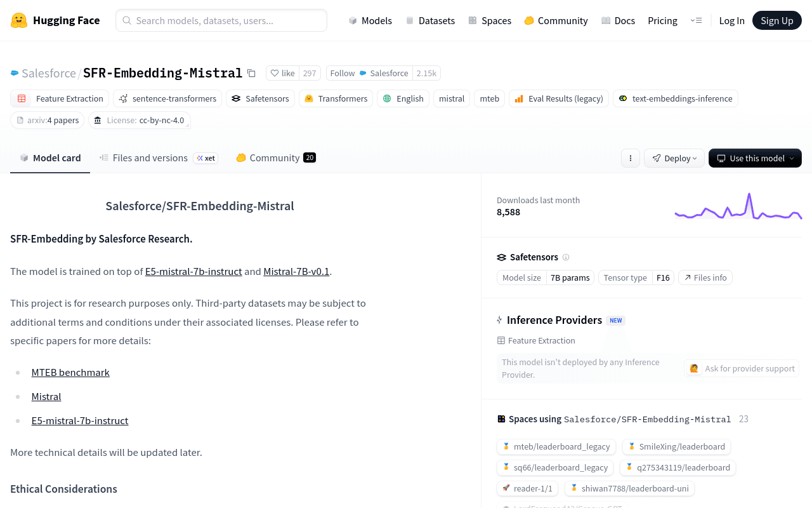Image resolution: width=812 pixels, height=508 pixels.
Task: Open the q275343119/leaderboard space
Action: pos(678,467)
